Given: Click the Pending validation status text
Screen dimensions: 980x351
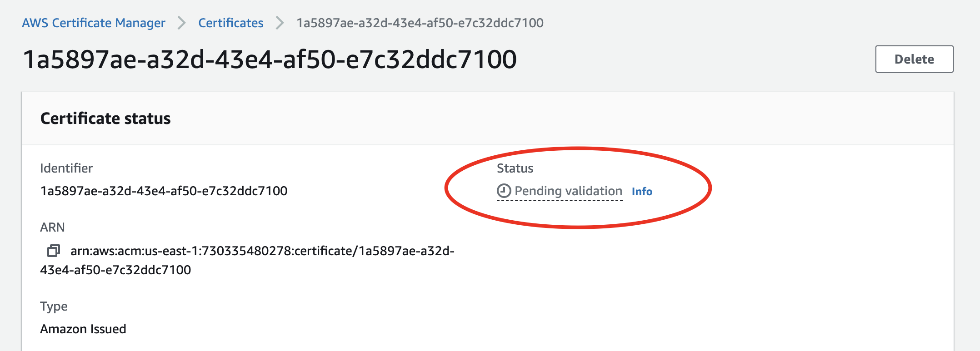Looking at the screenshot, I should 568,191.
